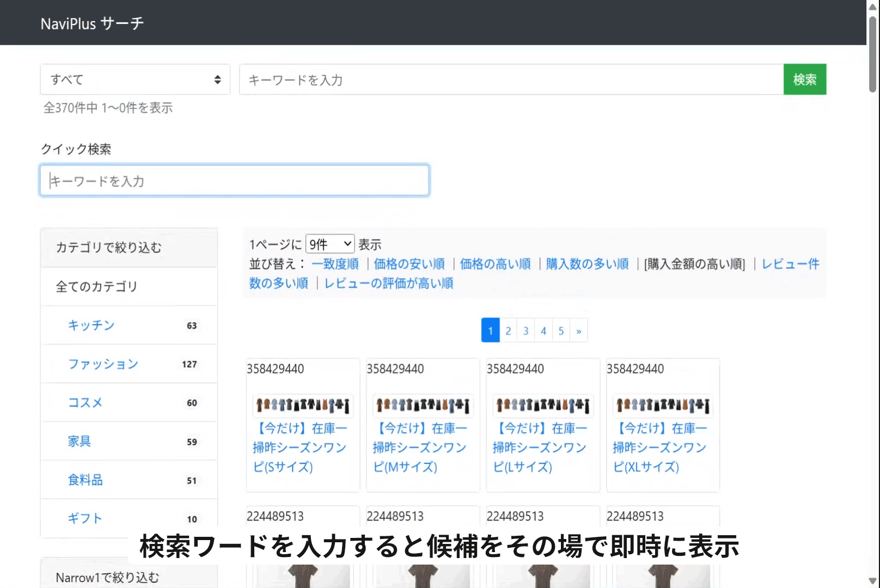Jump to the last page using »
Viewport: 880px width, 588px height.
pyautogui.click(x=579, y=330)
